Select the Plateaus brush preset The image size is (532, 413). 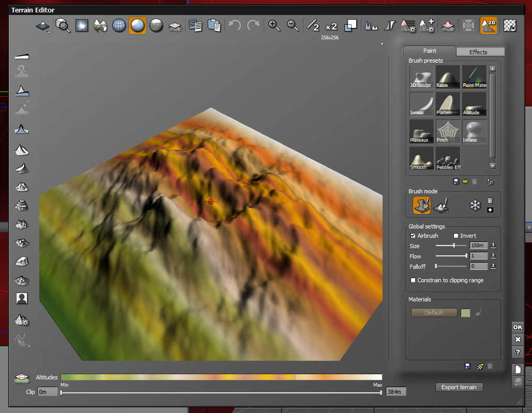[x=421, y=132]
